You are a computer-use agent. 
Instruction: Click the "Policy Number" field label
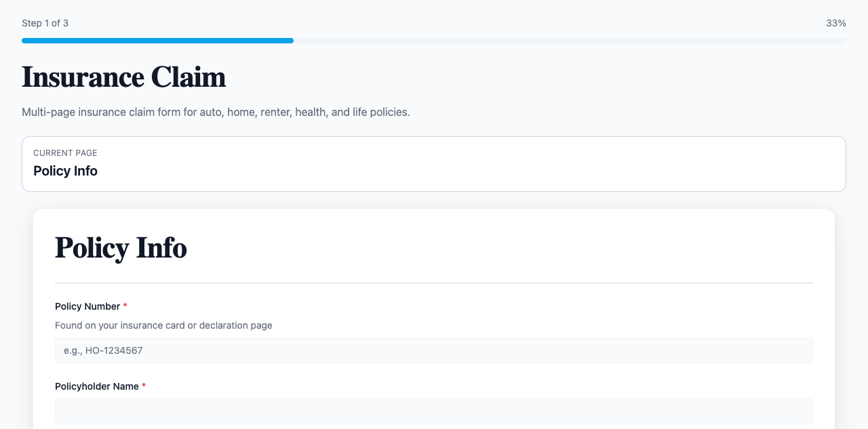(x=87, y=306)
